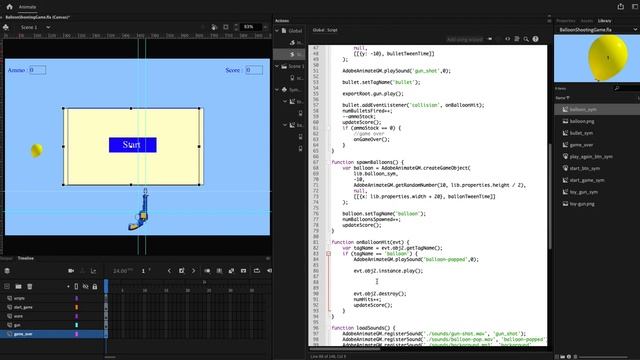
Task: Select the scripts layer
Action: 52,298
